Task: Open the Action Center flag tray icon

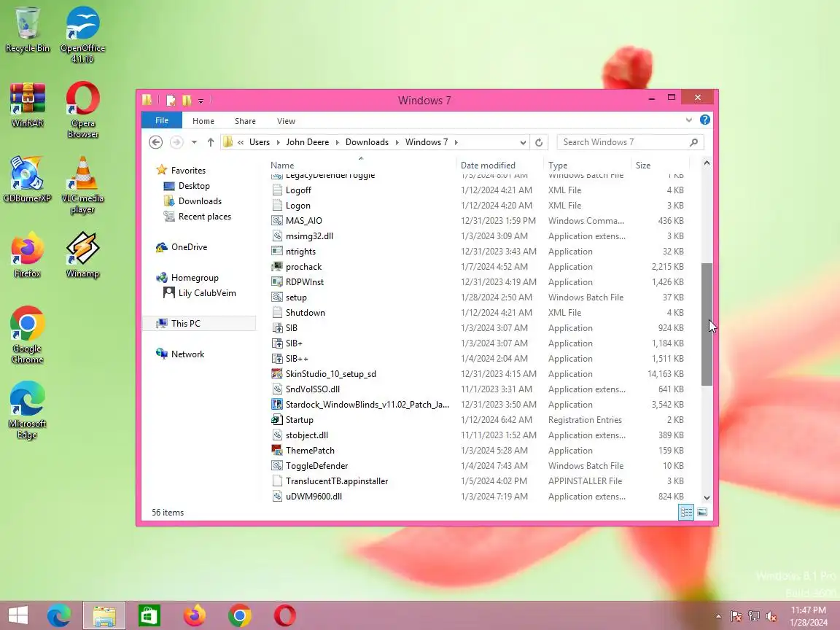Action: (x=736, y=616)
